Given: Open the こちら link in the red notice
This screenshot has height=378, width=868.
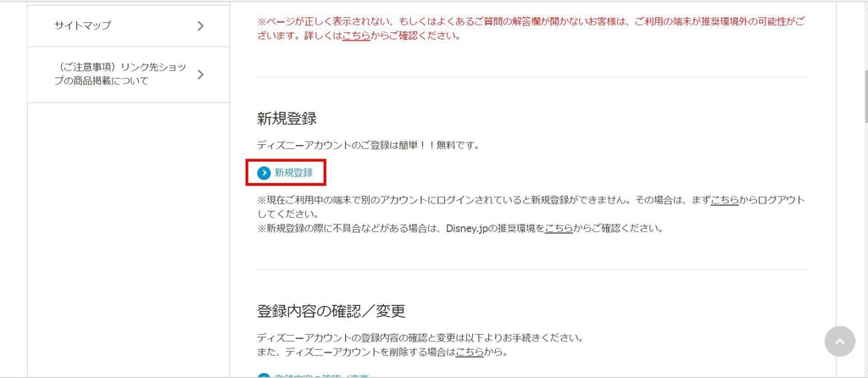Looking at the screenshot, I should (x=355, y=36).
